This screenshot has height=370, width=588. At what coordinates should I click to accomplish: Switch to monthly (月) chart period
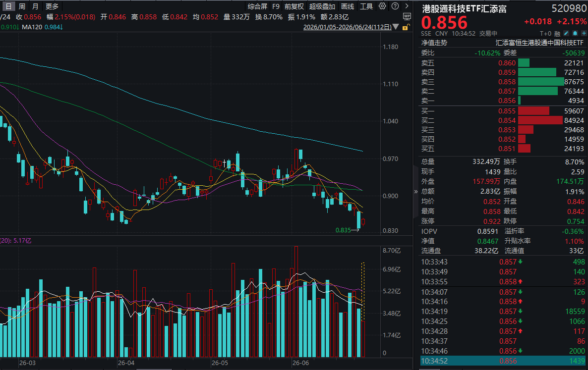pyautogui.click(x=35, y=6)
